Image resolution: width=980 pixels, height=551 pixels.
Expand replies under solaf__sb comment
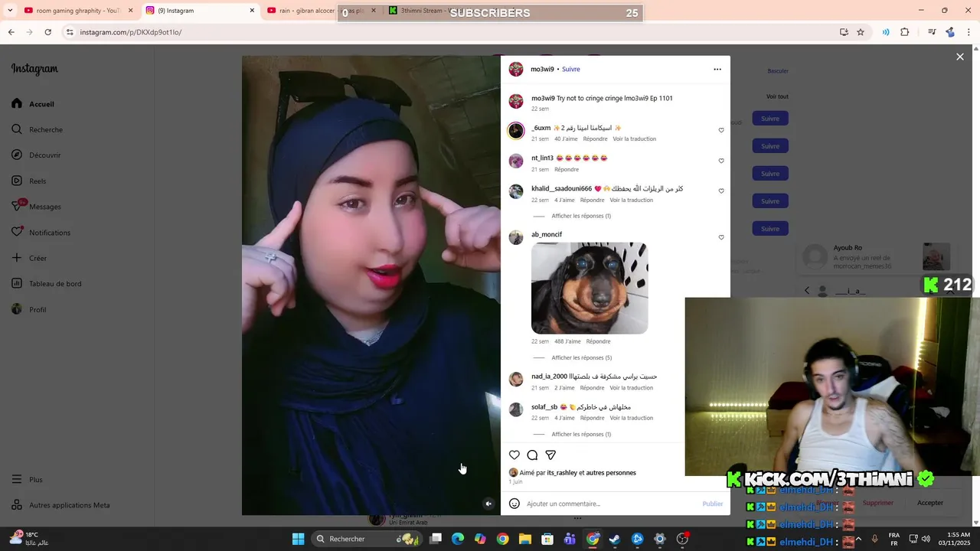581,435
